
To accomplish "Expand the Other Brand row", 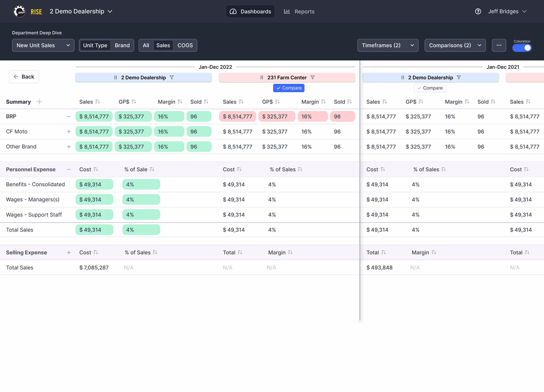I will tap(69, 147).
